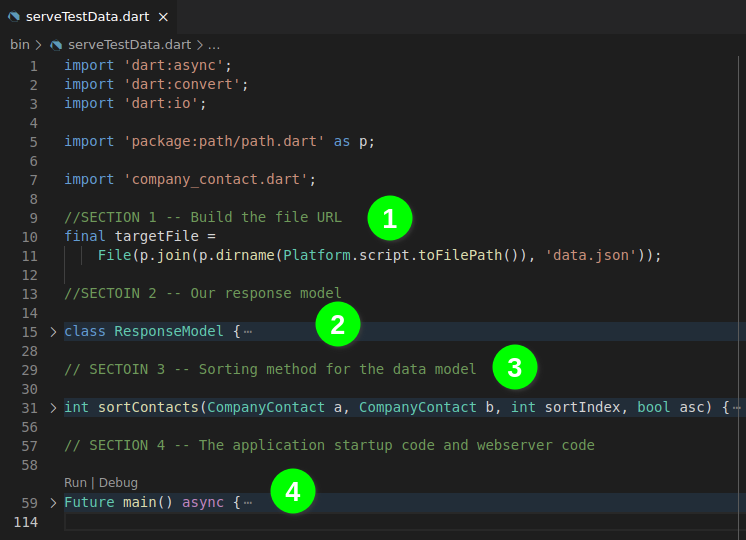Viewport: 746px width, 540px height.
Task: Click line number 11 in the gutter
Action: pyautogui.click(x=29, y=256)
